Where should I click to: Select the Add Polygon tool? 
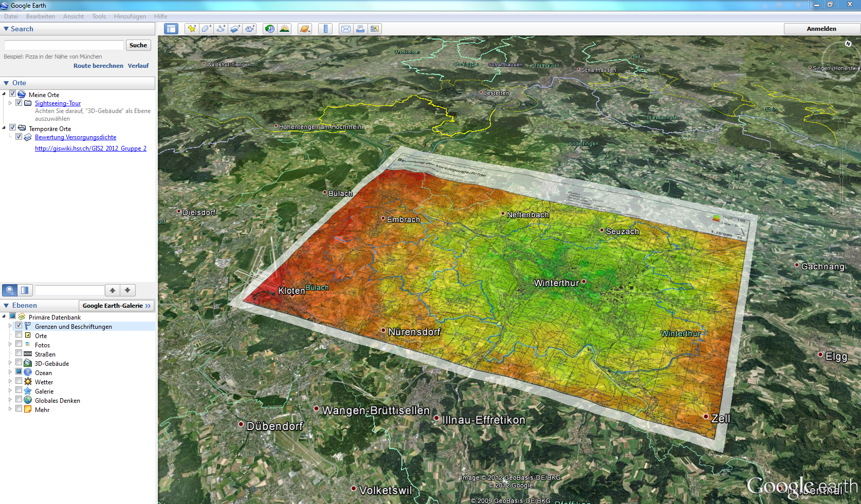206,29
